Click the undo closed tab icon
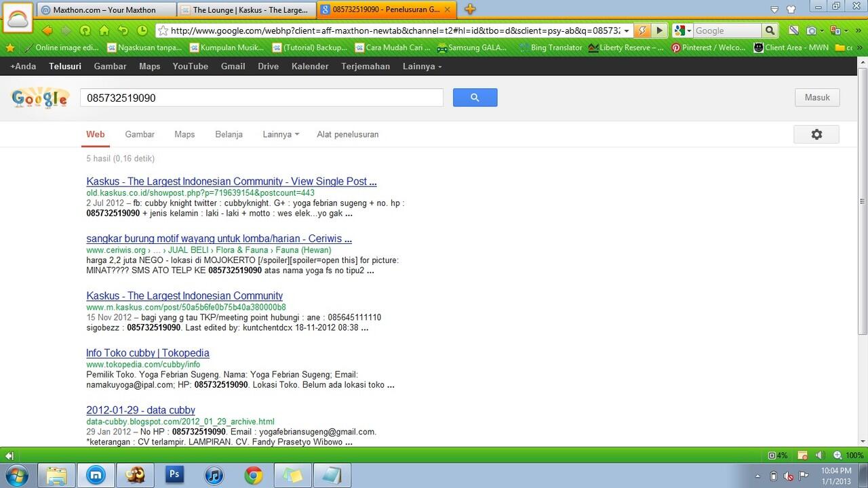This screenshot has width=868, height=488. 123,30
